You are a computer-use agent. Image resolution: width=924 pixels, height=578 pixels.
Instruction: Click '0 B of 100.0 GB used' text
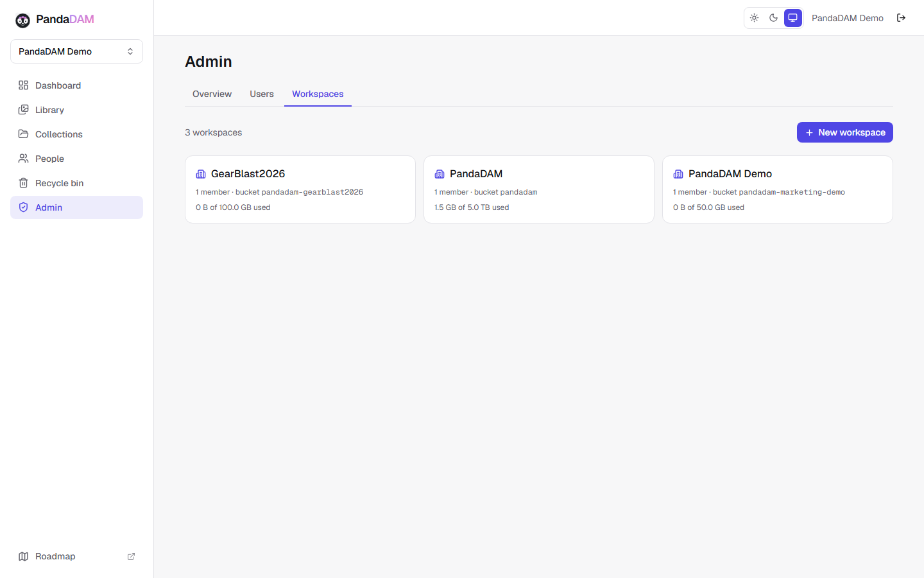click(x=233, y=207)
